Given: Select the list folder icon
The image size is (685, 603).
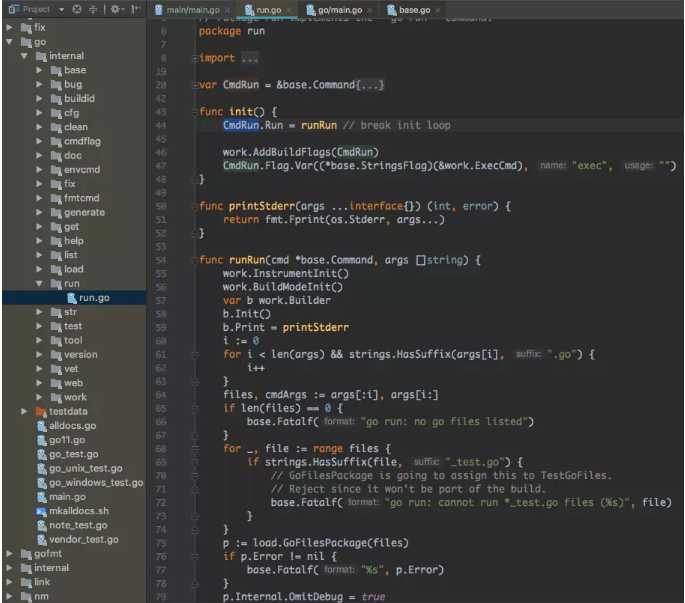Looking at the screenshot, I should [56, 256].
